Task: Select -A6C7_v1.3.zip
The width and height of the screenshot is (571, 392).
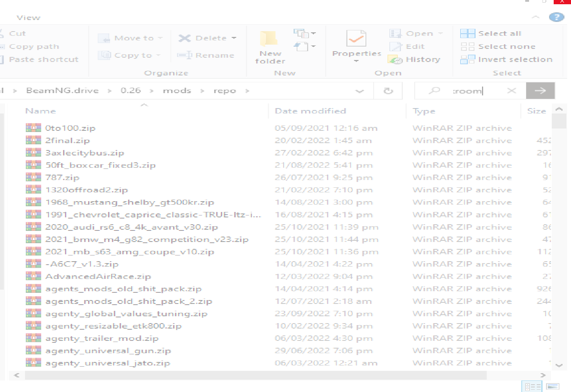Action: [x=82, y=264]
